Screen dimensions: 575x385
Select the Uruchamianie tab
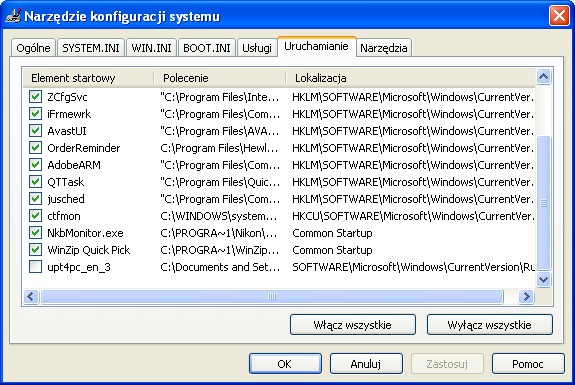click(x=316, y=47)
